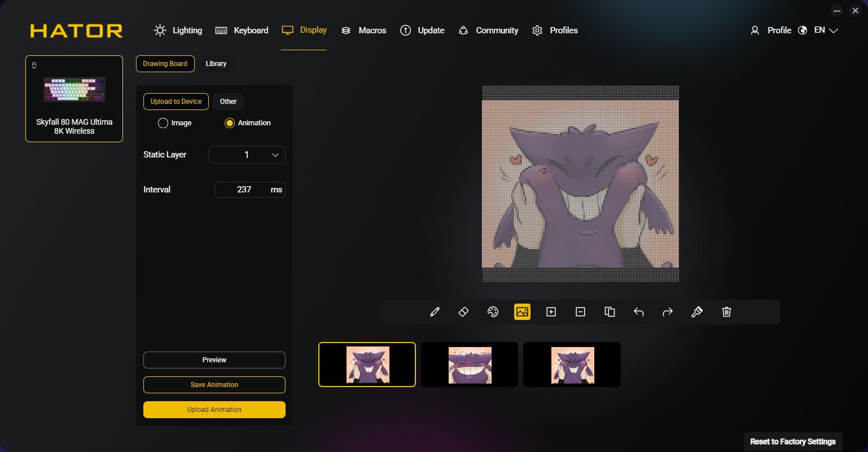Select the pencil draw tool
The image size is (868, 452).
point(435,312)
